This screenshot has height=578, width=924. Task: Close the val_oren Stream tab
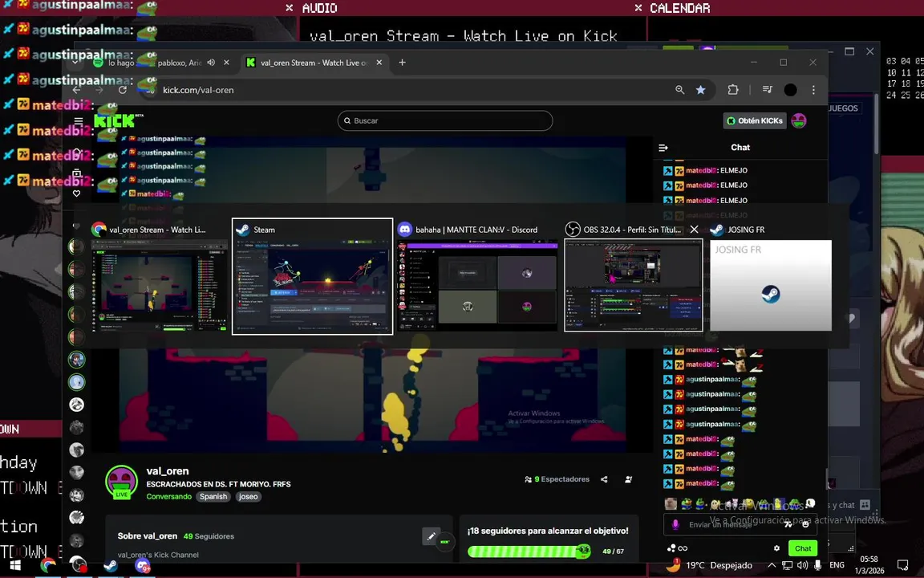[x=379, y=63]
